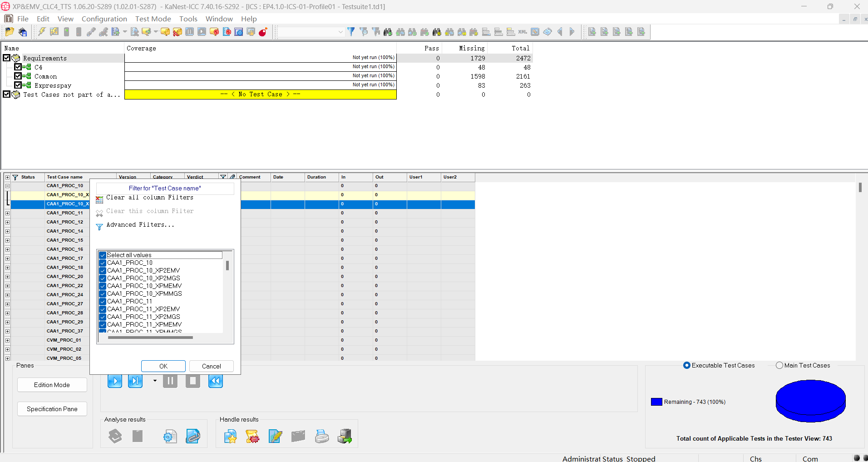Screen dimensions: 868x462
Task: Open the Test Mode menu
Action: (x=153, y=19)
